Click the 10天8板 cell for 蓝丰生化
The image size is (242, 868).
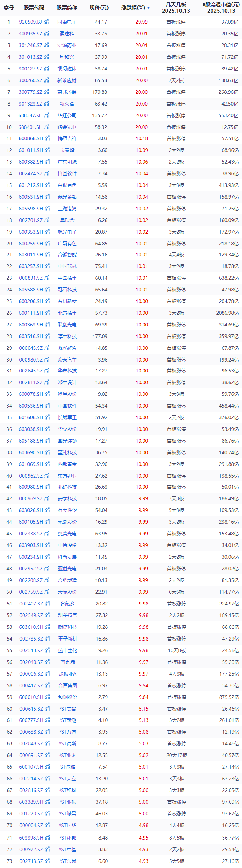[x=177, y=650]
